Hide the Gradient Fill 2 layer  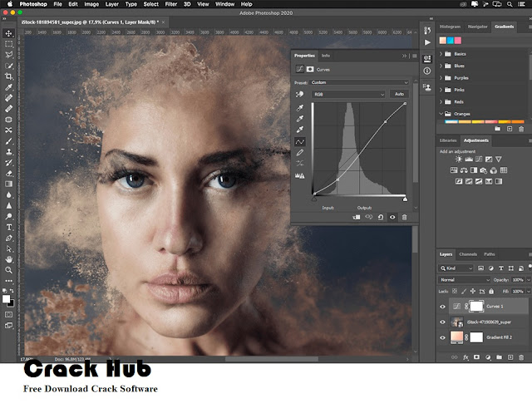pos(442,337)
